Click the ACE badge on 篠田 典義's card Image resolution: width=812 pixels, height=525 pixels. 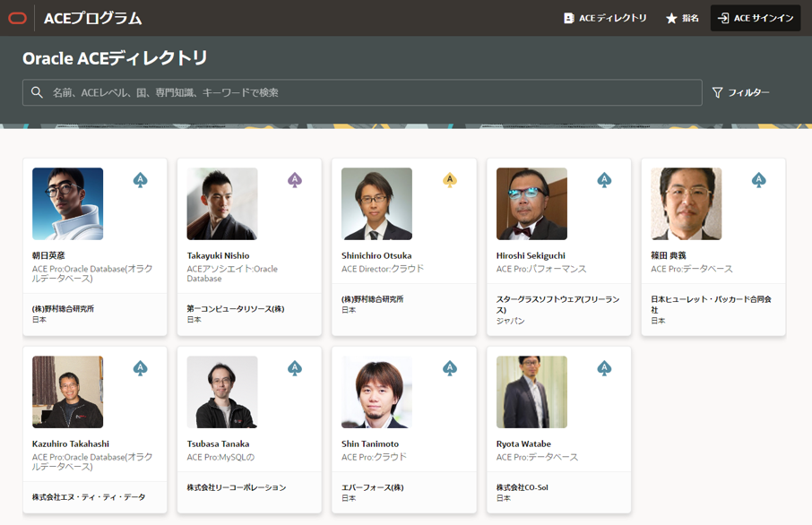click(758, 180)
